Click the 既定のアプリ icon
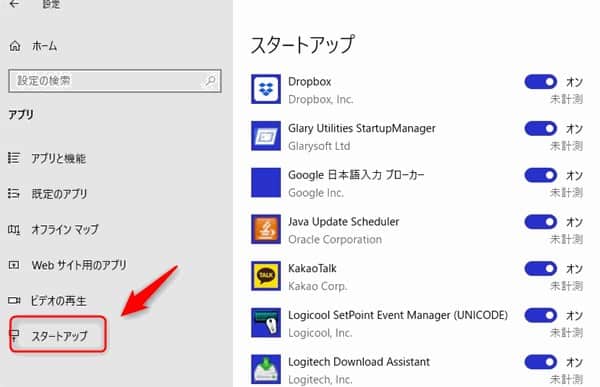600x387 pixels. point(14,193)
